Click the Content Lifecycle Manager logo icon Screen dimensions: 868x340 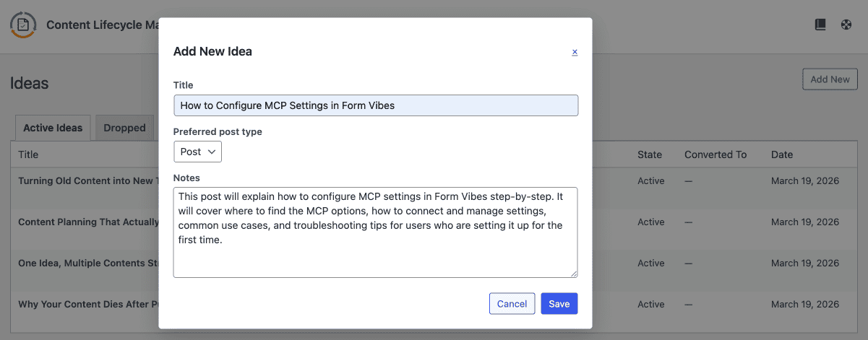23,25
